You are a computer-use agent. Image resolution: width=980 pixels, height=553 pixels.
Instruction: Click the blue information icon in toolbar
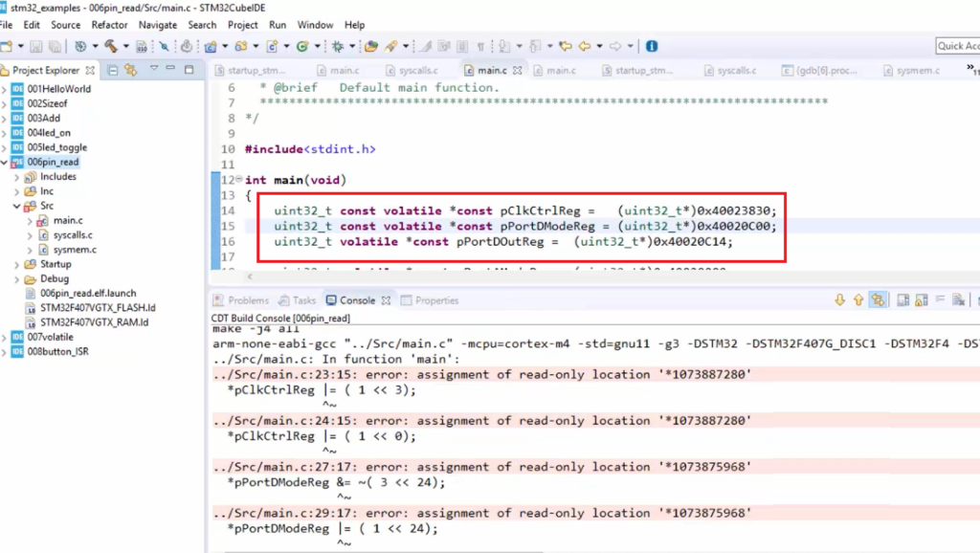(651, 46)
